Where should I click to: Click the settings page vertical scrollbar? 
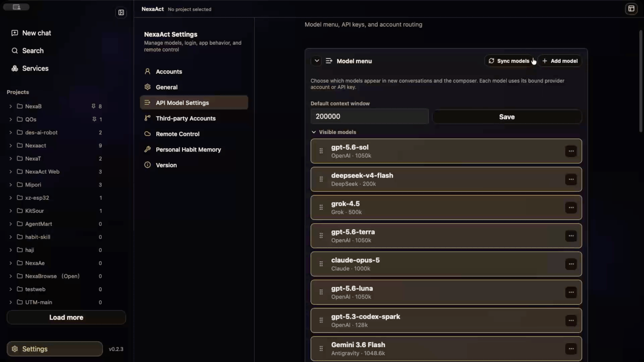tap(641, 81)
